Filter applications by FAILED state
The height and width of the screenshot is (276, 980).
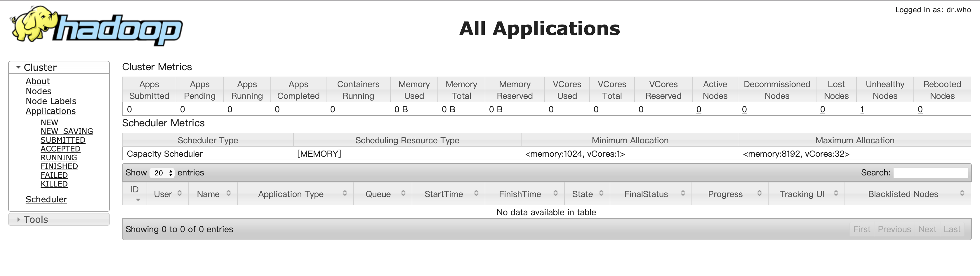pyautogui.click(x=54, y=175)
